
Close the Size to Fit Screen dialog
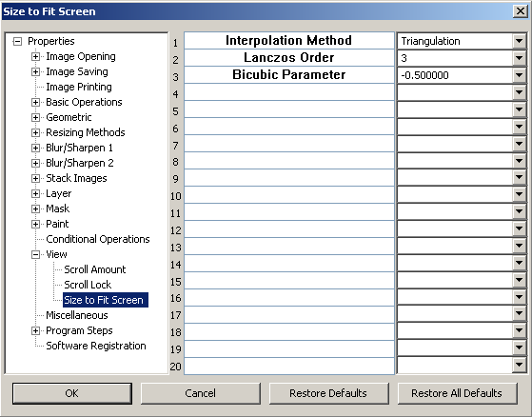pyautogui.click(x=521, y=11)
